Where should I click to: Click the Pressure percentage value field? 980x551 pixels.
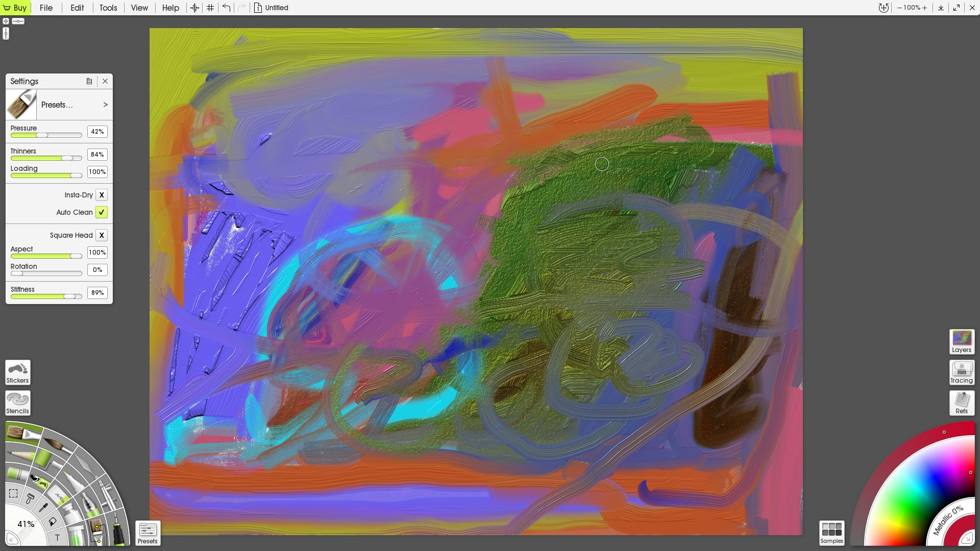[x=97, y=132]
